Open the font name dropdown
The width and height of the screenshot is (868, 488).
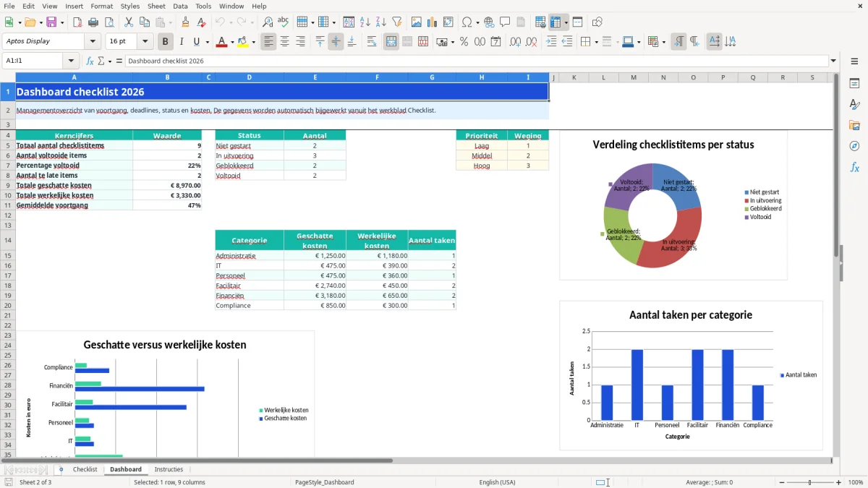tap(93, 41)
